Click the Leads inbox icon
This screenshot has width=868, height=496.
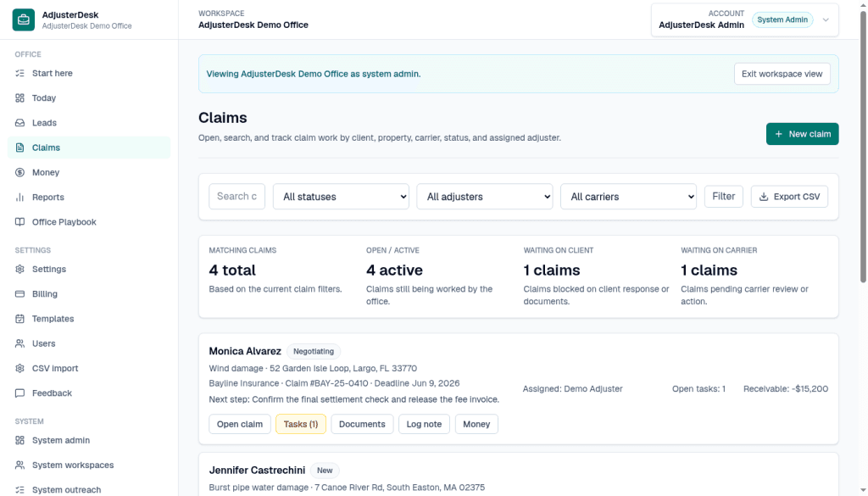(x=20, y=123)
